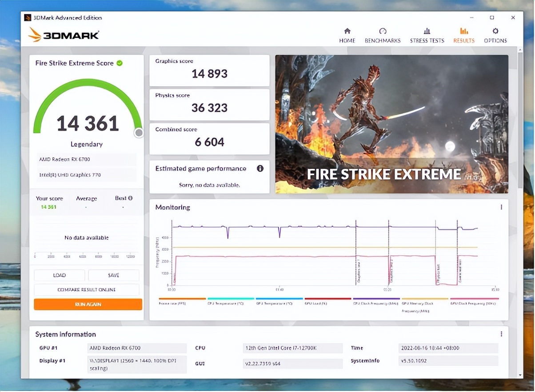
Task: Click COMPARE RESULT ONLINE button
Action: point(87,290)
